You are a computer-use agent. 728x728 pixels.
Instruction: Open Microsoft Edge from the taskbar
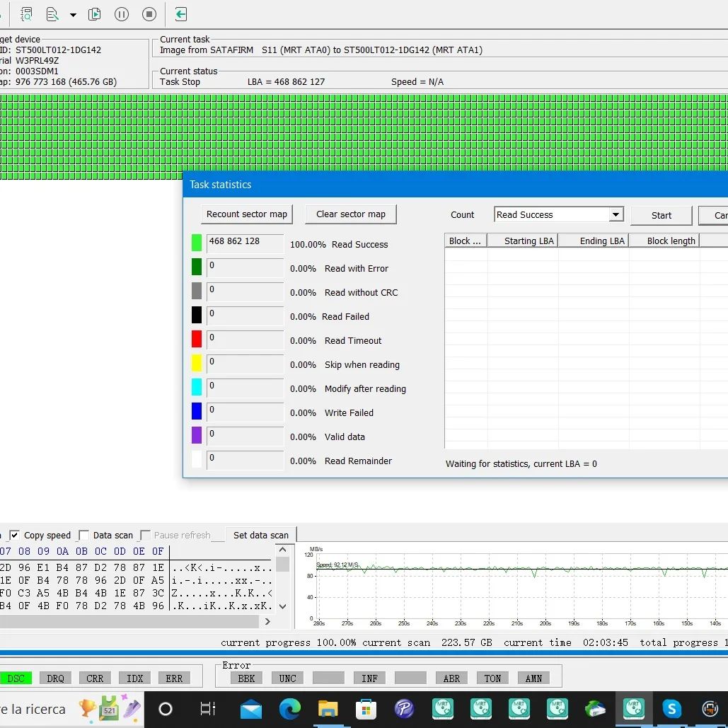coord(289,709)
